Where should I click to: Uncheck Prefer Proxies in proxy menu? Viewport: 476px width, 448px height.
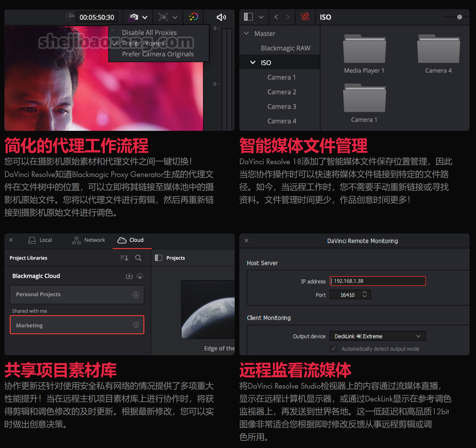[144, 43]
